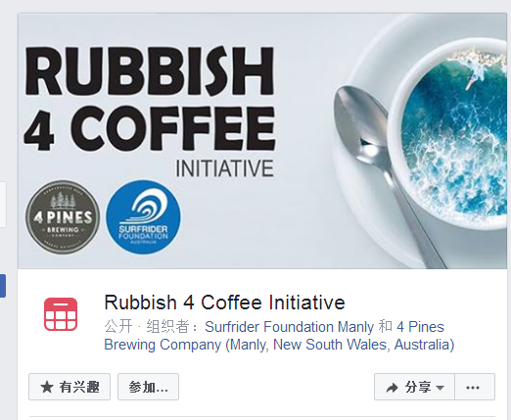Click the Rubbish 4 Coffee Initiative event title
This screenshot has width=511, height=420.
[x=224, y=303]
